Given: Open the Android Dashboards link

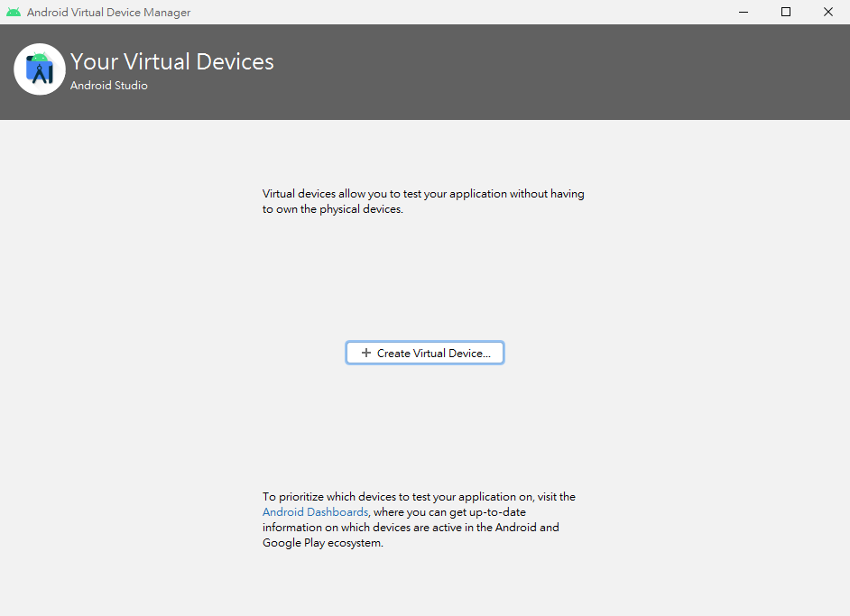Looking at the screenshot, I should [315, 512].
